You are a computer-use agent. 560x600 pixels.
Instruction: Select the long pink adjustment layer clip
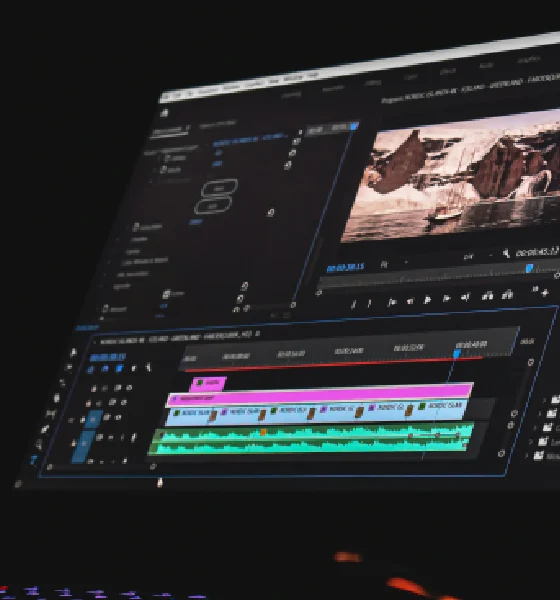pos(320,395)
